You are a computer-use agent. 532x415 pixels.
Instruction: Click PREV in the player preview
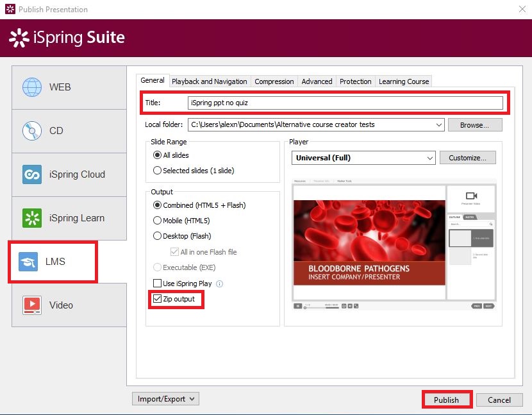pyautogui.click(x=477, y=306)
